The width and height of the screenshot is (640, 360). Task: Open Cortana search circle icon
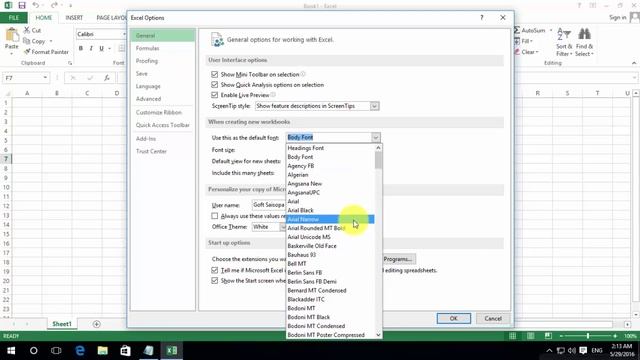click(x=33, y=351)
